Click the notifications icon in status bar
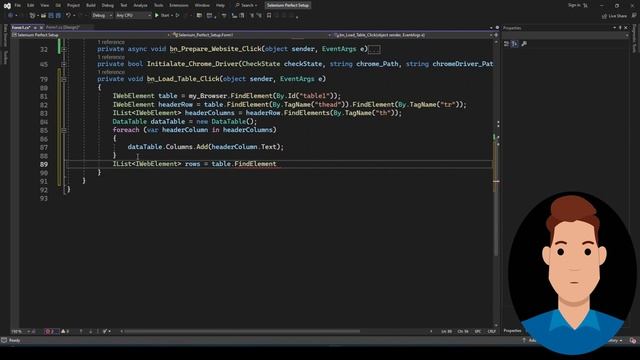Screen dimensions: 640x360 coord(633,340)
